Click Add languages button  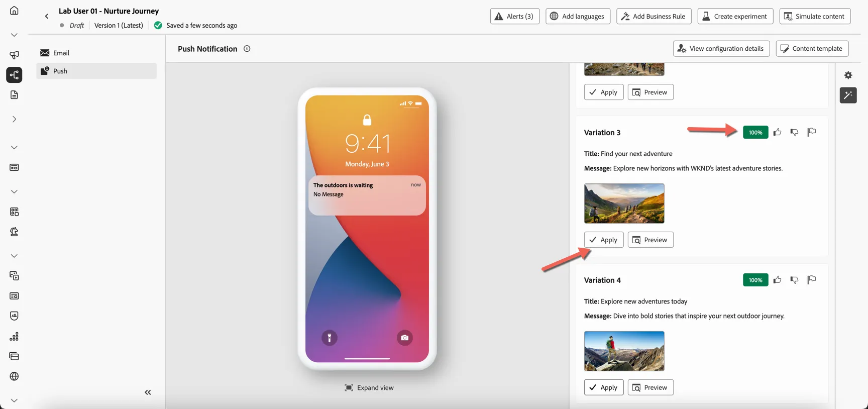(578, 16)
